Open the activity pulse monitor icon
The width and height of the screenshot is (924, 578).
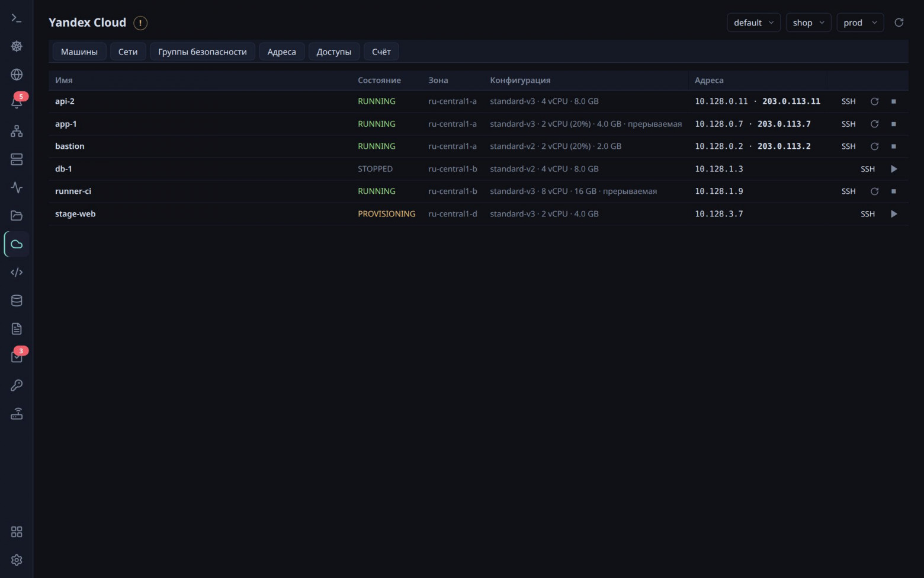(17, 187)
